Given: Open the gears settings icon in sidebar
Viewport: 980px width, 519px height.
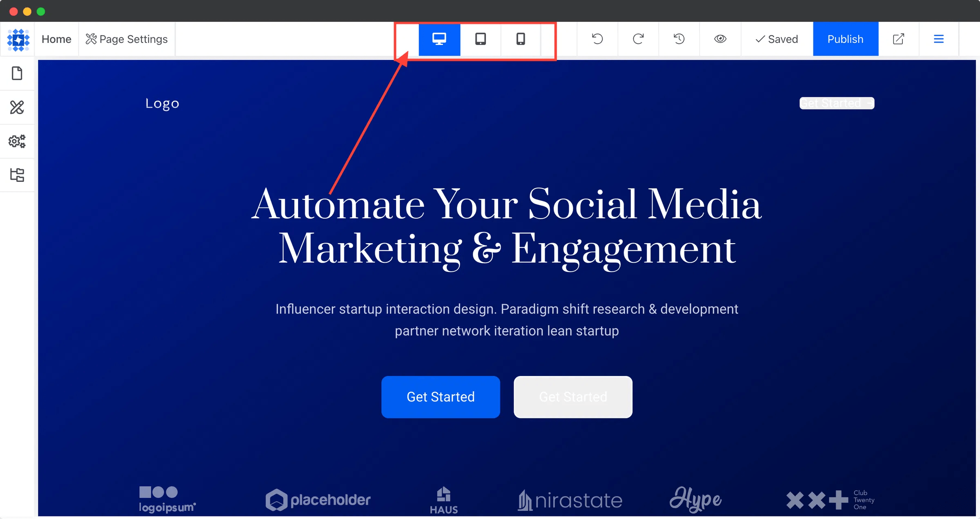Looking at the screenshot, I should click(x=17, y=141).
